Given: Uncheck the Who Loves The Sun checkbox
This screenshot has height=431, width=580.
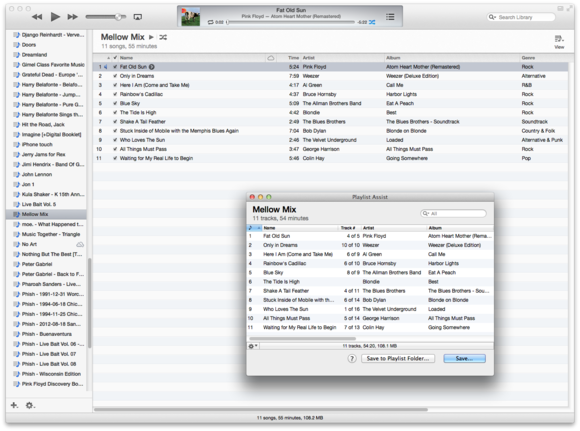Looking at the screenshot, I should 115,140.
